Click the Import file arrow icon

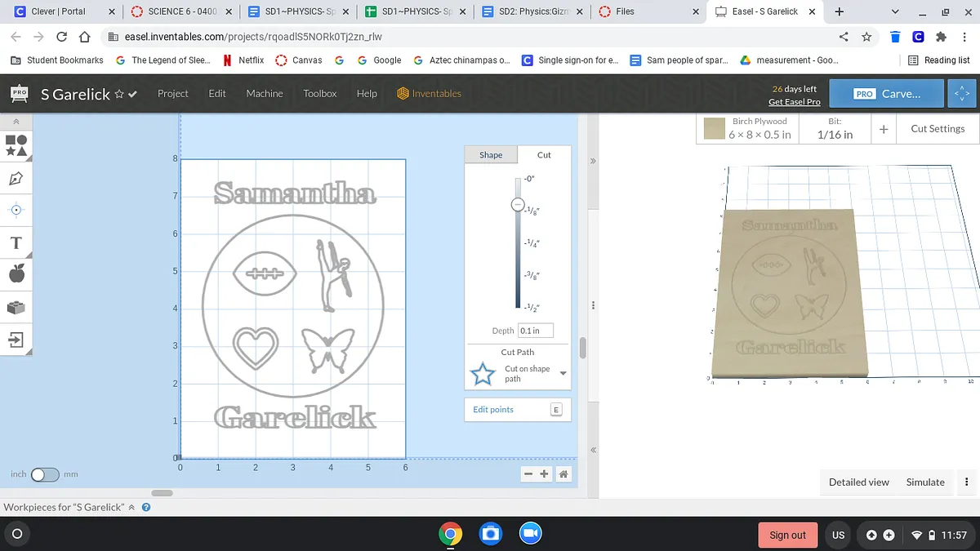pyautogui.click(x=16, y=340)
